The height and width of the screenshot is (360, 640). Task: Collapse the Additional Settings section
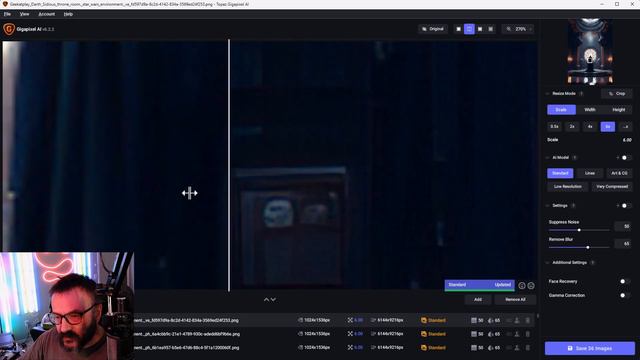pyautogui.click(x=548, y=262)
